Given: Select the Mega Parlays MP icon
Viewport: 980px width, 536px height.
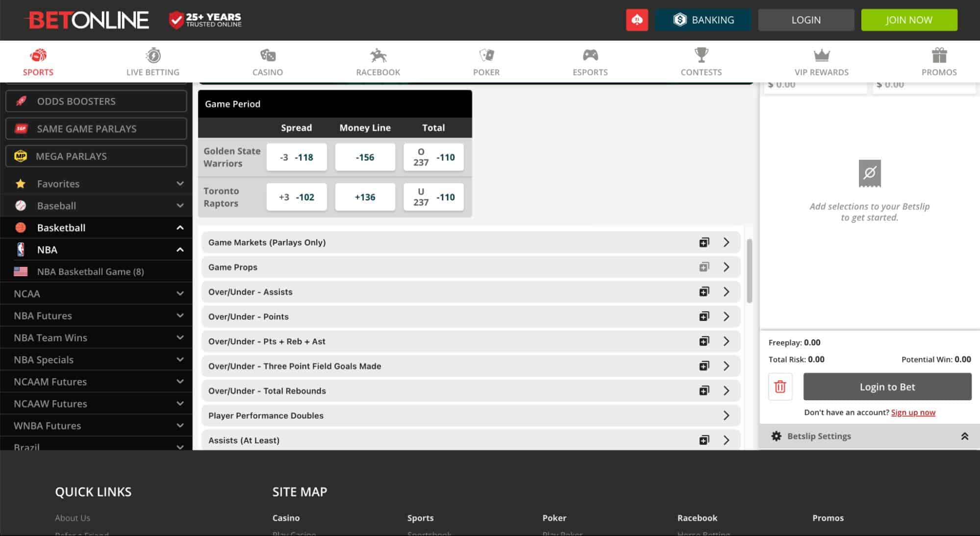Looking at the screenshot, I should click(22, 156).
